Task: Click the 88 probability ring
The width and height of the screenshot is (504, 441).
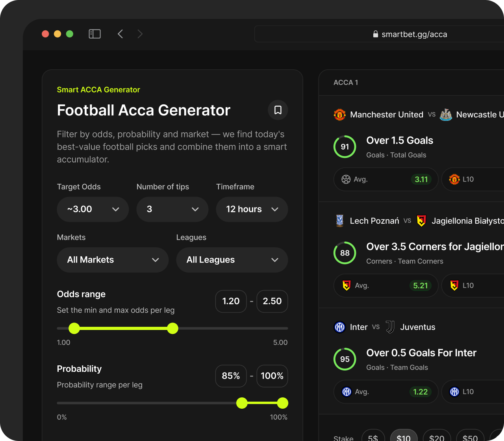Action: pos(345,253)
